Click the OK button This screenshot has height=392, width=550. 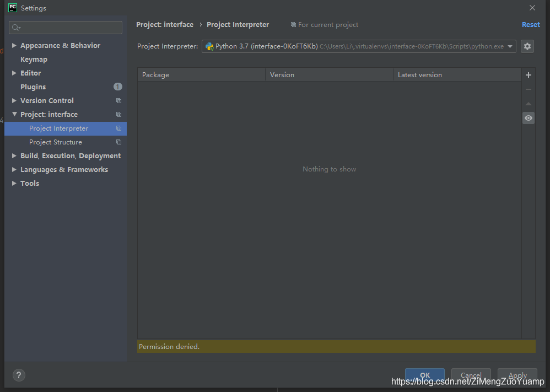coord(425,375)
